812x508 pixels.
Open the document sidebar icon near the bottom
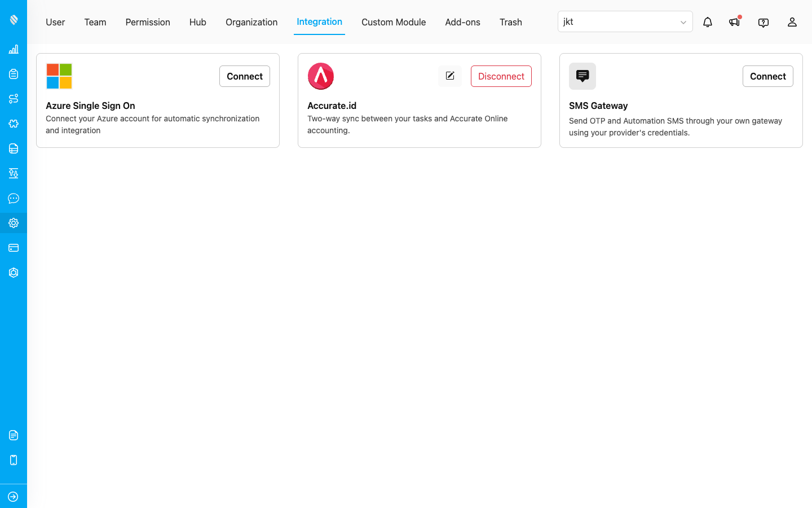pyautogui.click(x=14, y=435)
